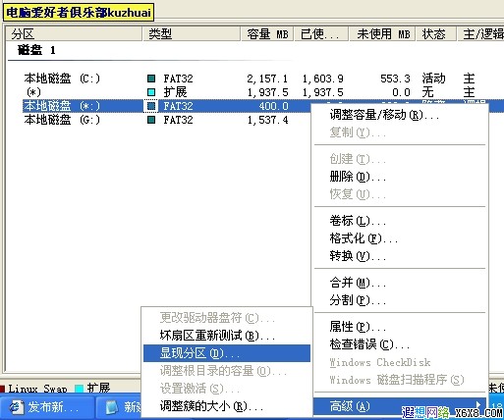Click the G: drive partition color icon

(151, 120)
